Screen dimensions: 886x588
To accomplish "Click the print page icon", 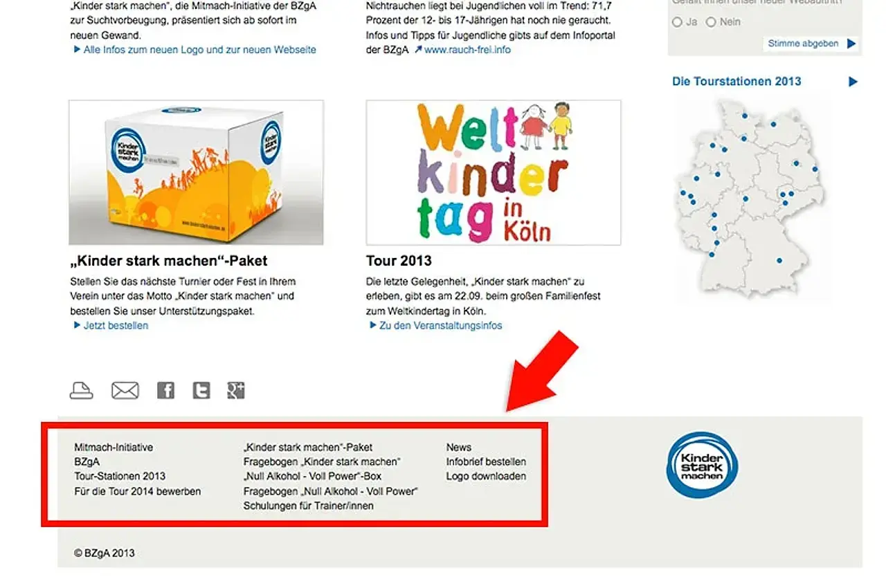I will click(x=82, y=390).
